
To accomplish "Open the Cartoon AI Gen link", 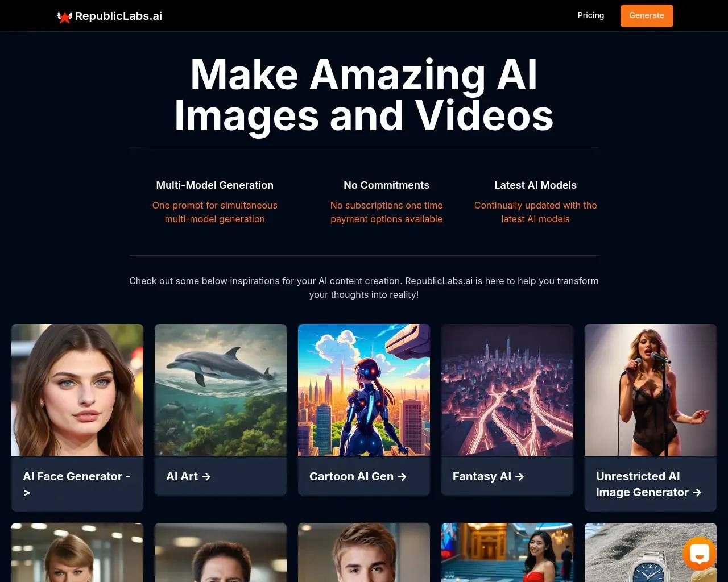I will 358,476.
